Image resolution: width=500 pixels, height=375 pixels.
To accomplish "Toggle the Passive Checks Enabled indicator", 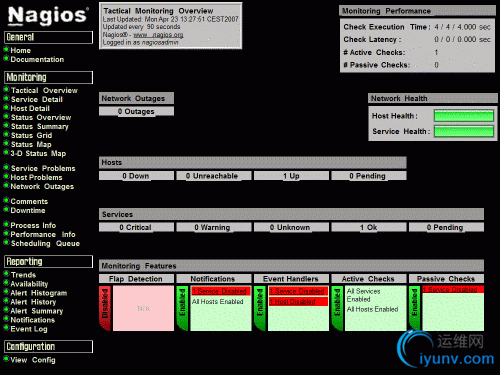I will (415, 308).
